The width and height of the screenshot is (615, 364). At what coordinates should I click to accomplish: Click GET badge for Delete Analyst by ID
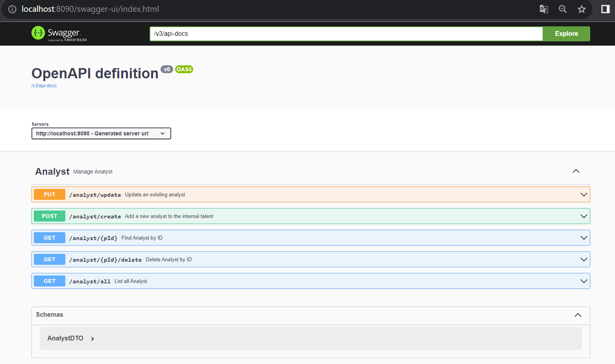tap(50, 259)
